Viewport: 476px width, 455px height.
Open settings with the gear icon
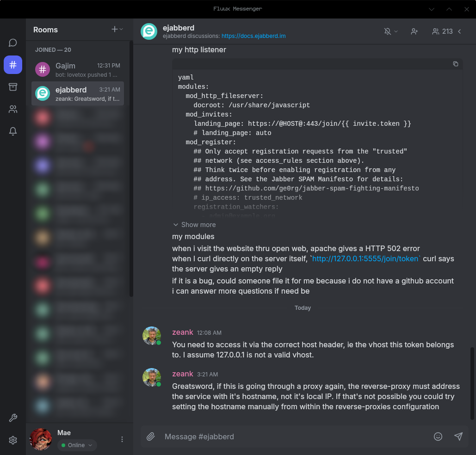pos(12,440)
